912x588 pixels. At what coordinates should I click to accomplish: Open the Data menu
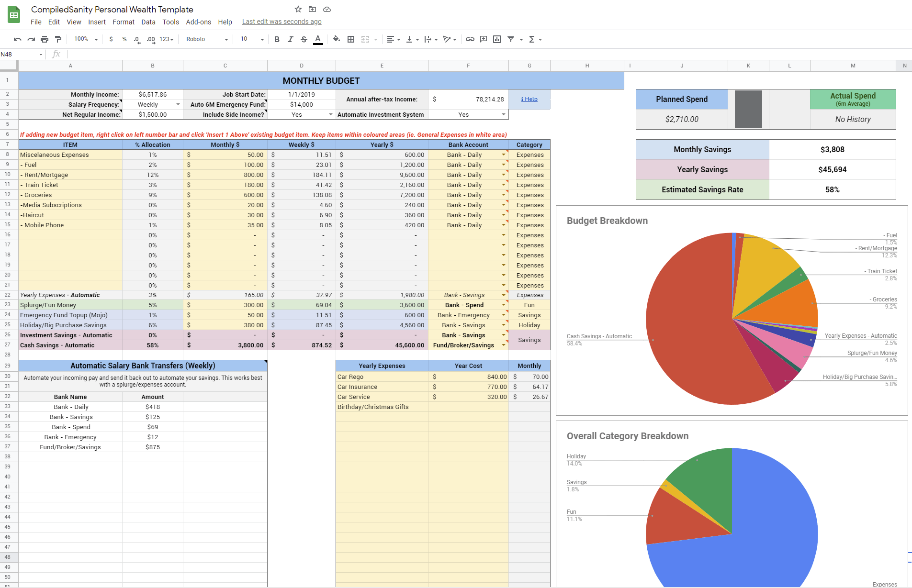148,22
